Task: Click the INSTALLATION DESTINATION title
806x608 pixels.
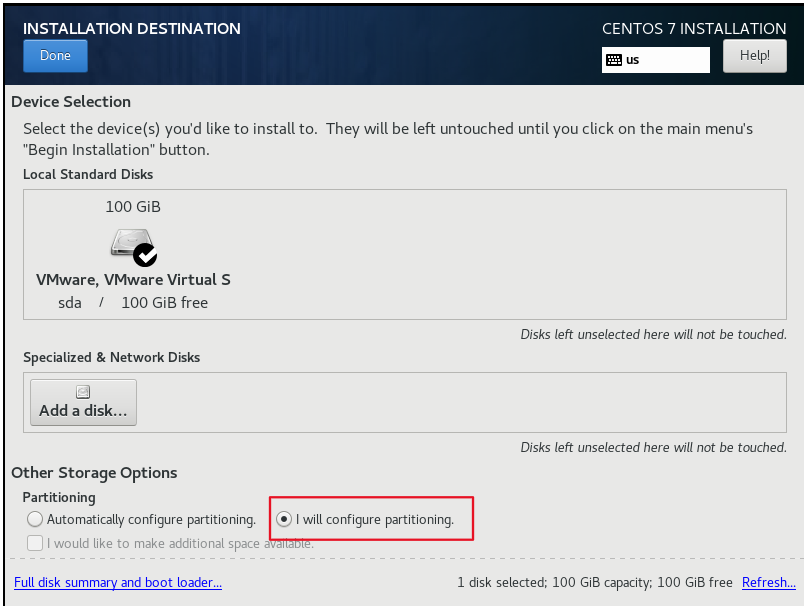Action: point(132,28)
